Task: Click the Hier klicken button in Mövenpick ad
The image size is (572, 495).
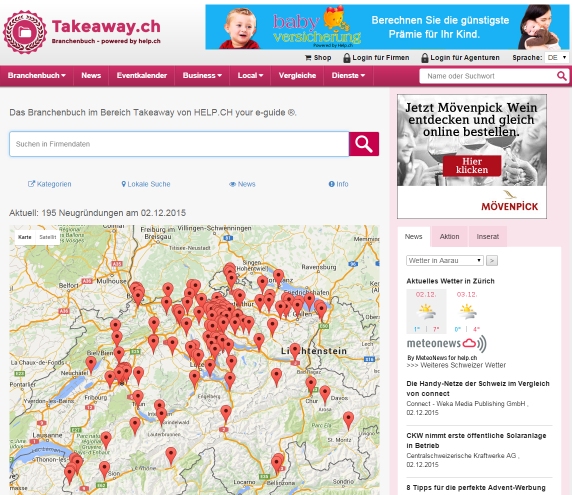Action: 472,166
